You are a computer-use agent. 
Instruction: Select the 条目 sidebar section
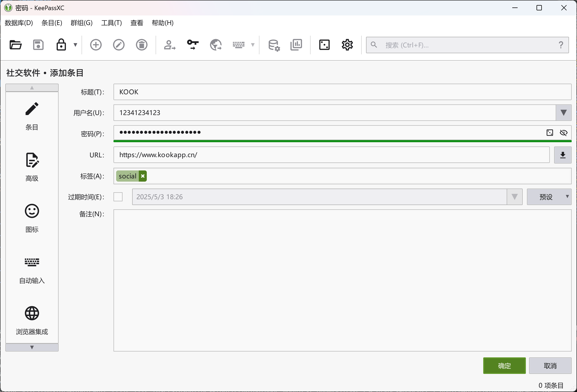pyautogui.click(x=32, y=116)
